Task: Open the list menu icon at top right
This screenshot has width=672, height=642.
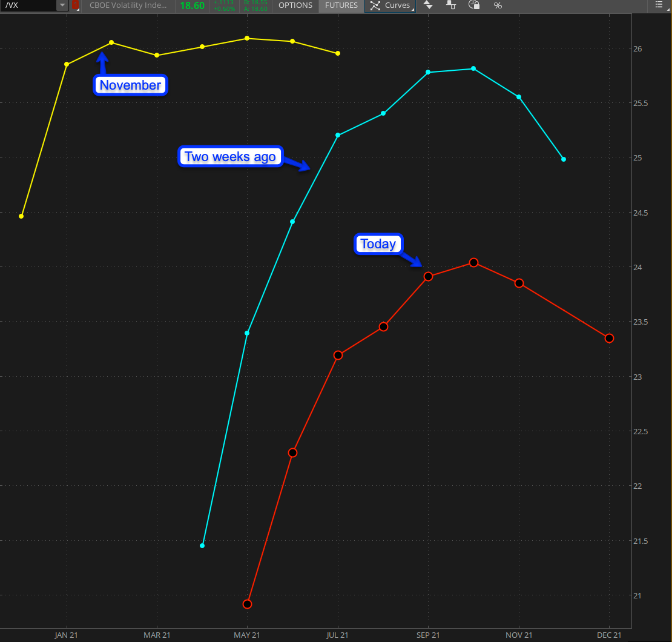Action: pyautogui.click(x=659, y=5)
